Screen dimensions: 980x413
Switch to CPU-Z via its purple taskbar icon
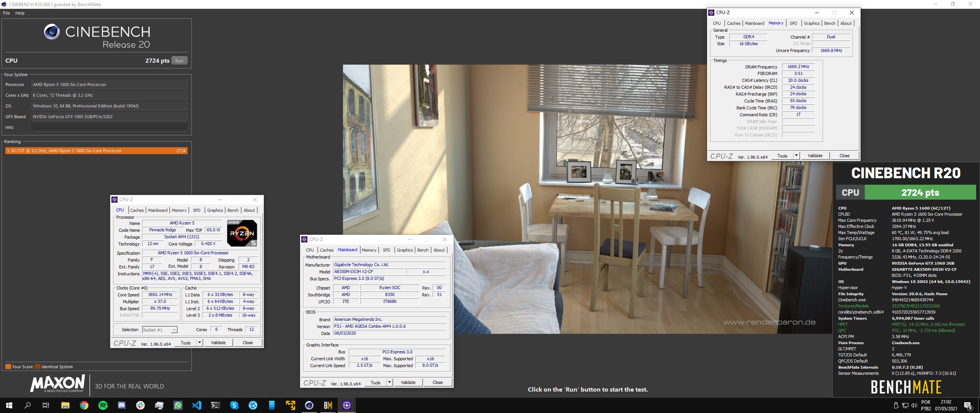coord(347,405)
